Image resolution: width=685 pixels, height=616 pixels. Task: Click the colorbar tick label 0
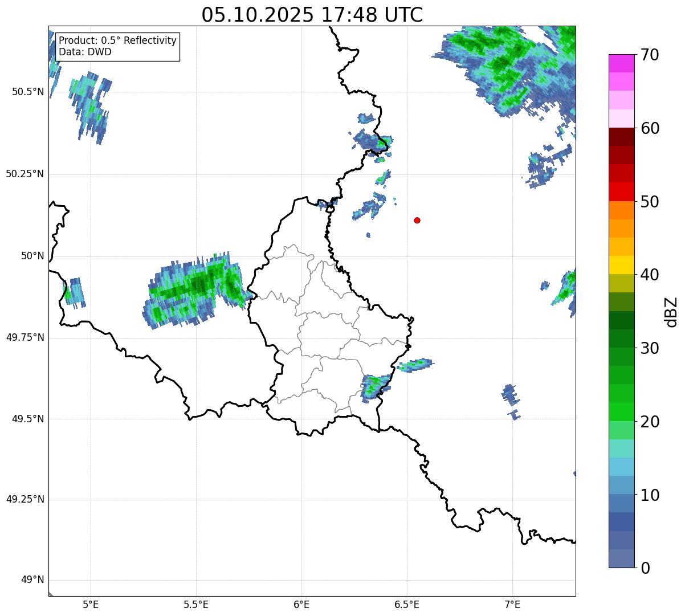click(645, 568)
